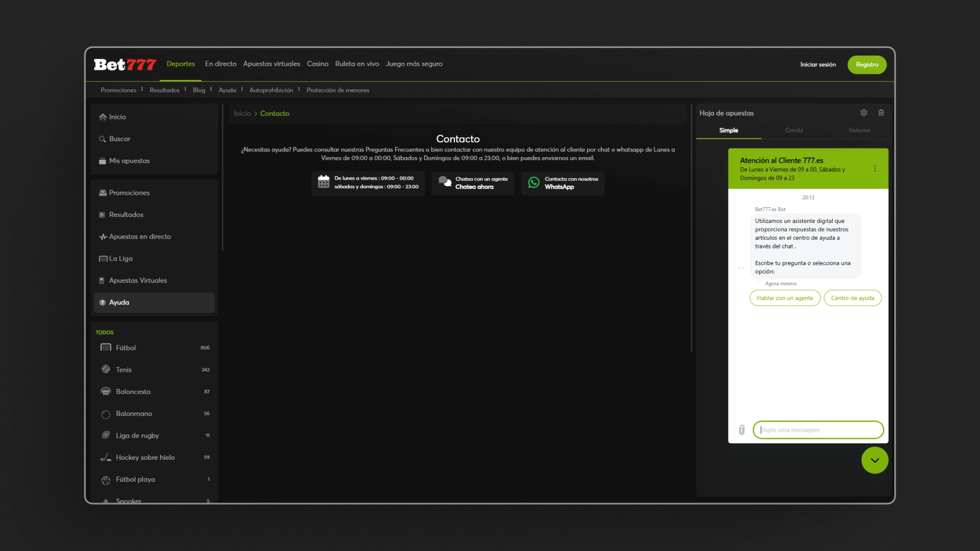Click the Buscar magnifier icon

(x=103, y=139)
